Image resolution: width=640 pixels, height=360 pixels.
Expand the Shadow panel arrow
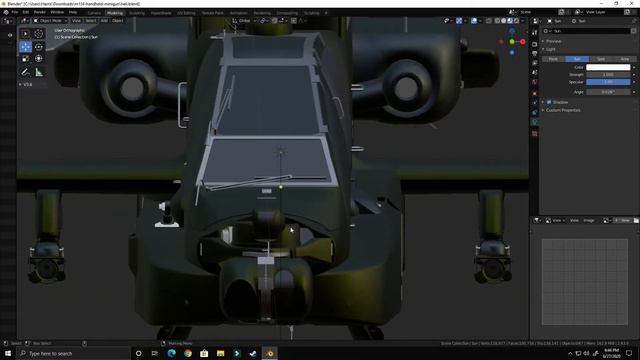[543, 102]
